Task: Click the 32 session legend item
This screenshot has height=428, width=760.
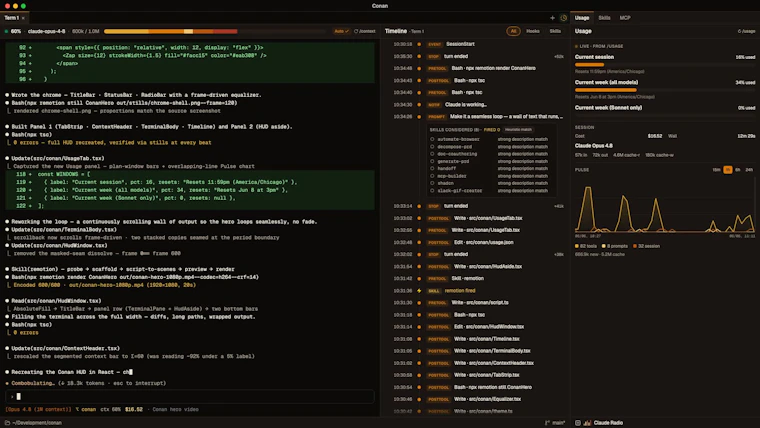Action: click(646, 246)
